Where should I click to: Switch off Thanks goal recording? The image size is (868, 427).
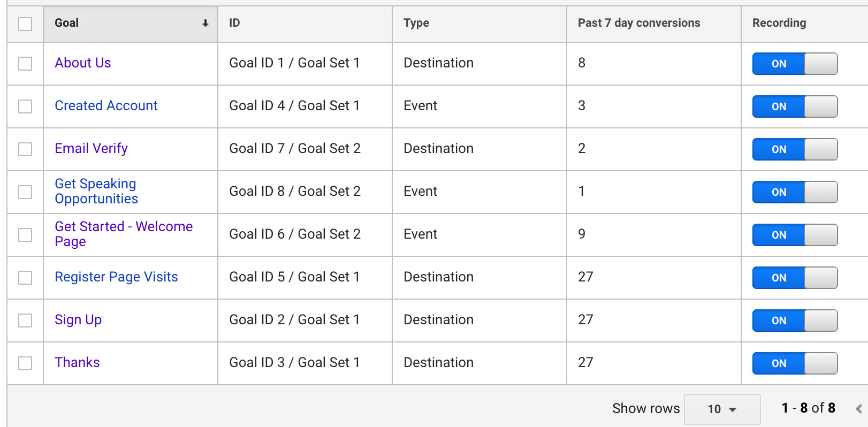[794, 363]
